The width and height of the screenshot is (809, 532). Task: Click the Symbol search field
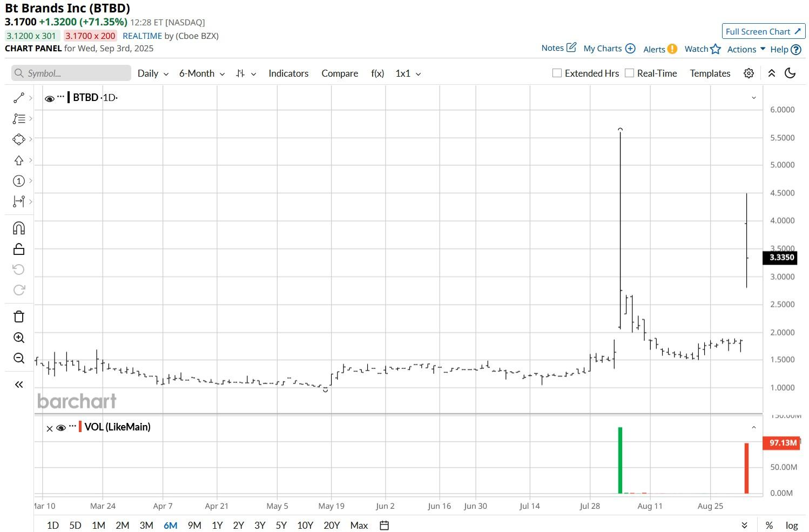click(x=71, y=73)
